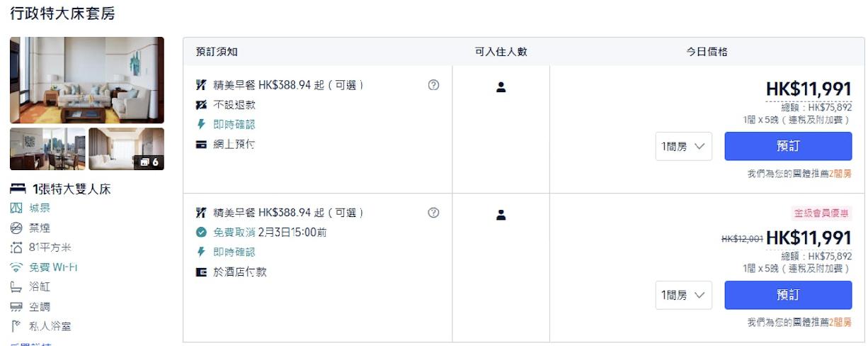Open the 1間房 dropdown for free cancellation offer
This screenshot has width=868, height=346.
point(683,295)
